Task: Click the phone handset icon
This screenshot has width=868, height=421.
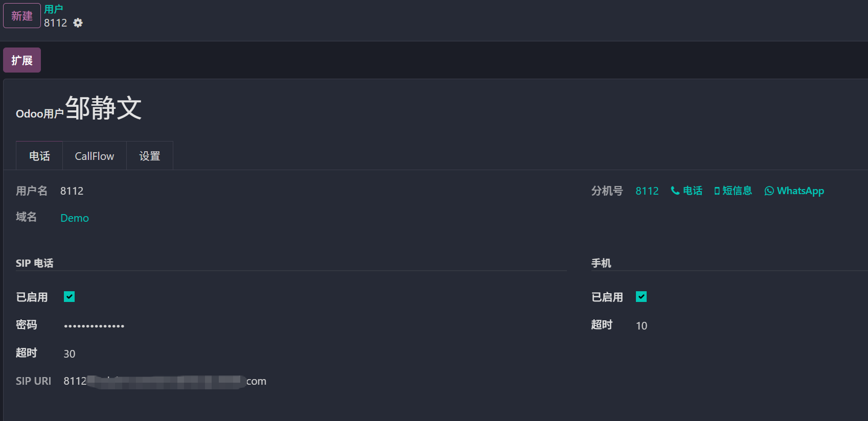Action: pyautogui.click(x=675, y=191)
